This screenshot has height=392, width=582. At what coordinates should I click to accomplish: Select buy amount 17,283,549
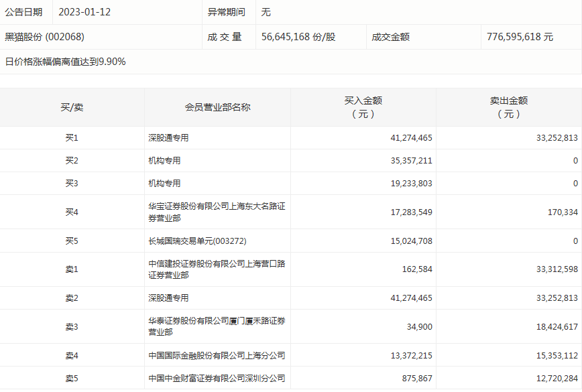[x=411, y=212]
